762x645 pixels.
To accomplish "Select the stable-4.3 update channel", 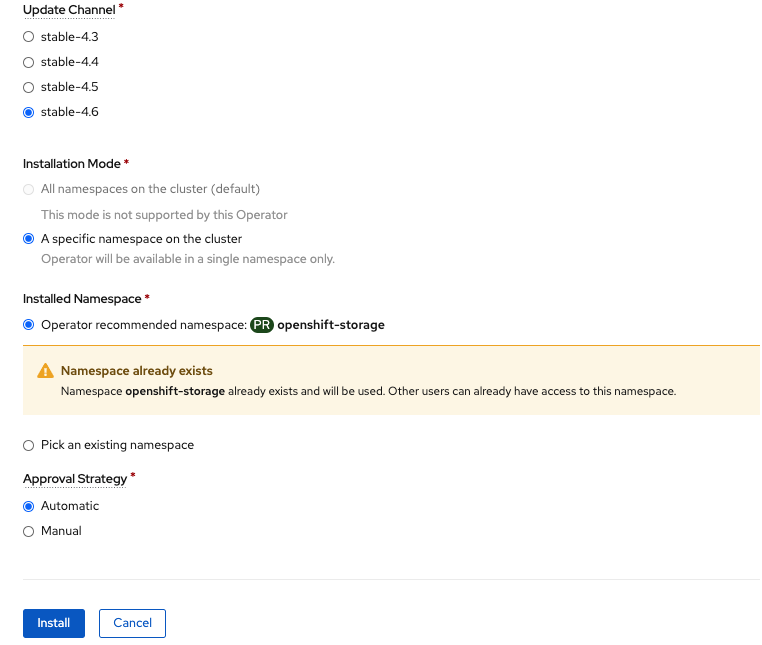I will [x=29, y=37].
